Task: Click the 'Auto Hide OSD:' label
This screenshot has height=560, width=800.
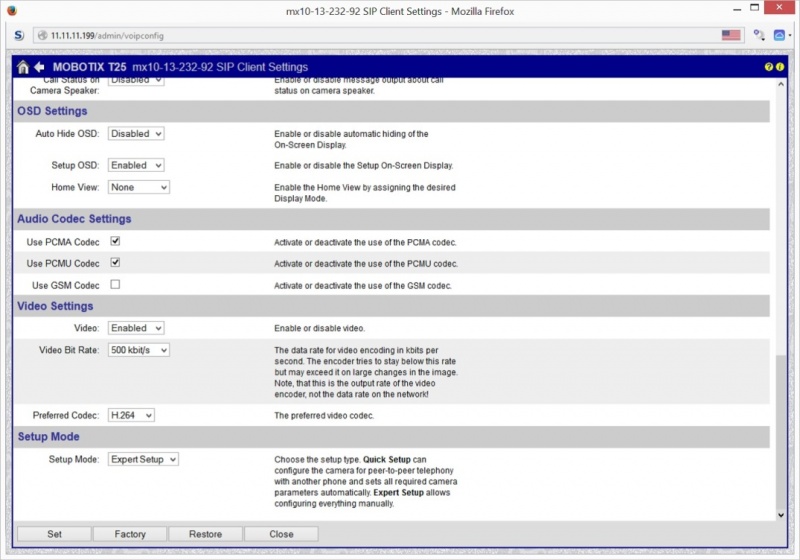Action: tap(67, 134)
